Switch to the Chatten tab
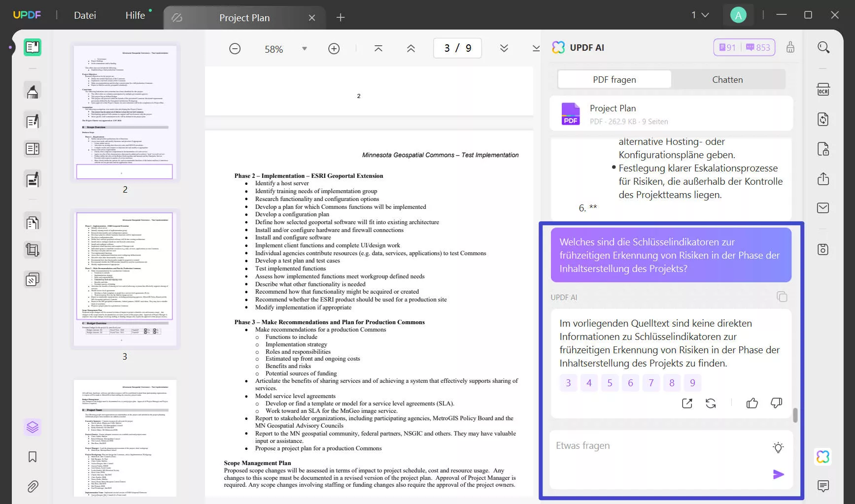Screen dimensions: 855x504 (x=728, y=79)
